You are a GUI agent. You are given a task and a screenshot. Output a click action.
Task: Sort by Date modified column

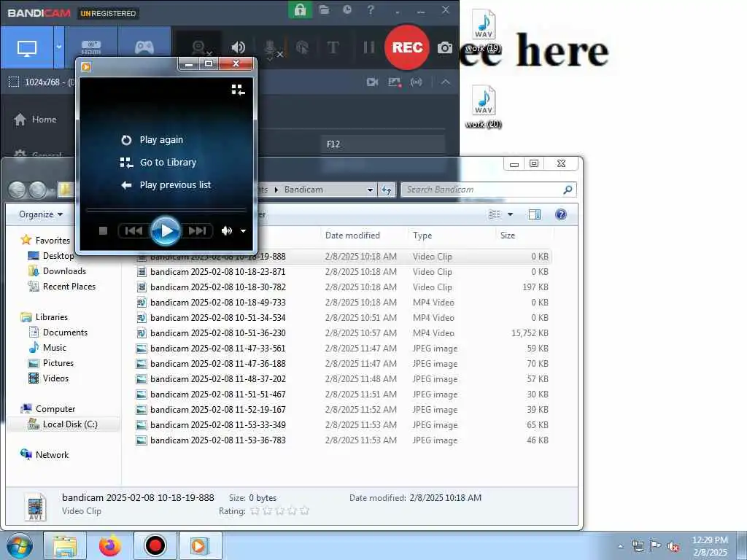pos(365,236)
